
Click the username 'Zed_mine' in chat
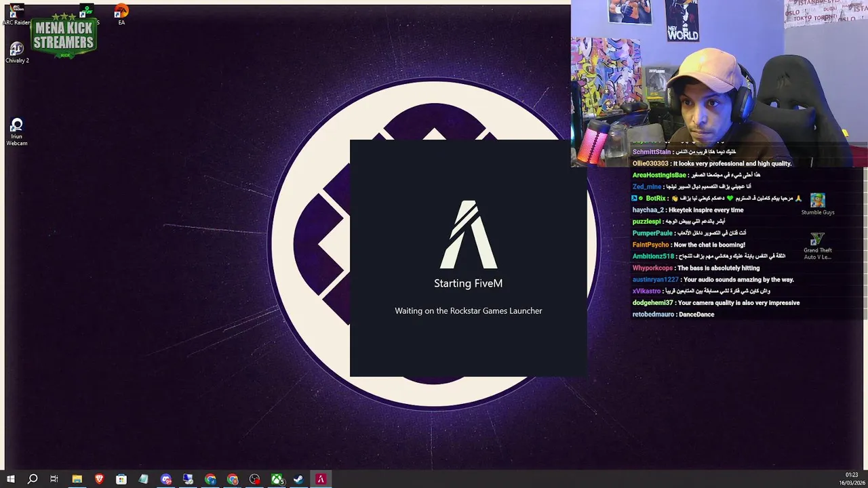tap(647, 186)
